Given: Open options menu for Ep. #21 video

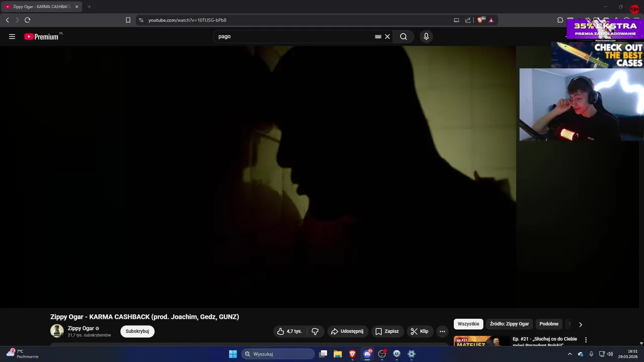Looking at the screenshot, I should [x=586, y=340].
